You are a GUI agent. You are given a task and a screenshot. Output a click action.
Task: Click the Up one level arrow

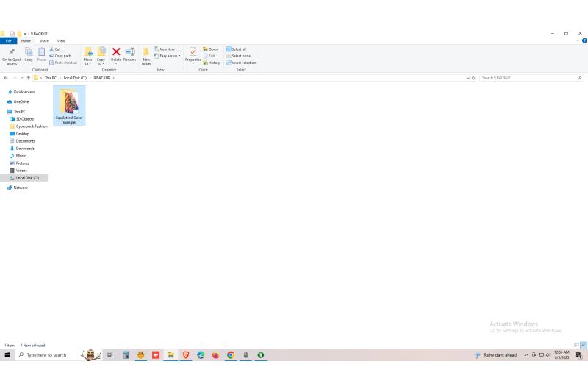tap(28, 78)
